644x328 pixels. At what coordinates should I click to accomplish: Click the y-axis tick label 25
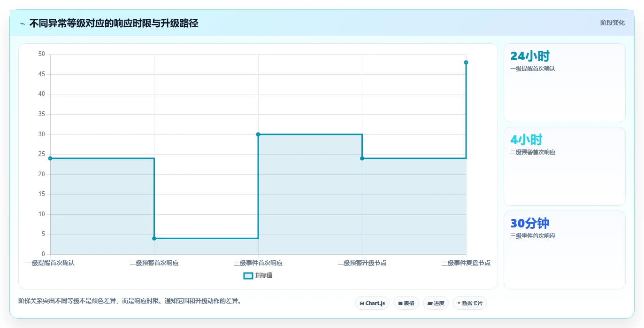pos(42,154)
